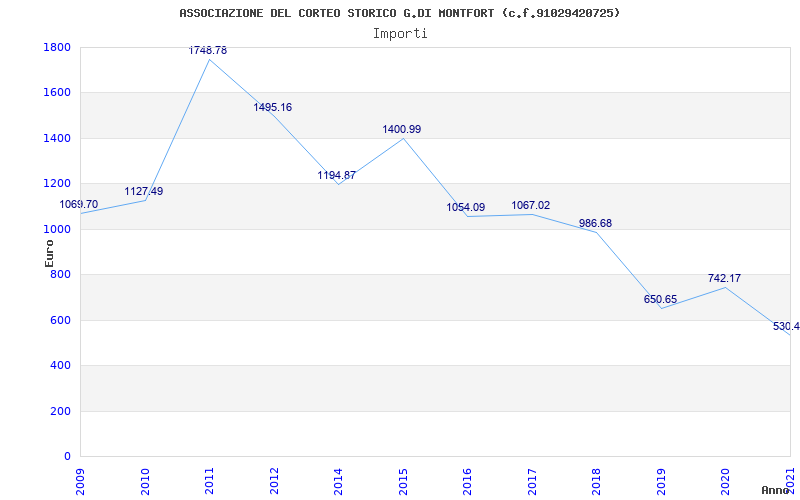
Task: Select data label 1194.87
Action: 337,176
